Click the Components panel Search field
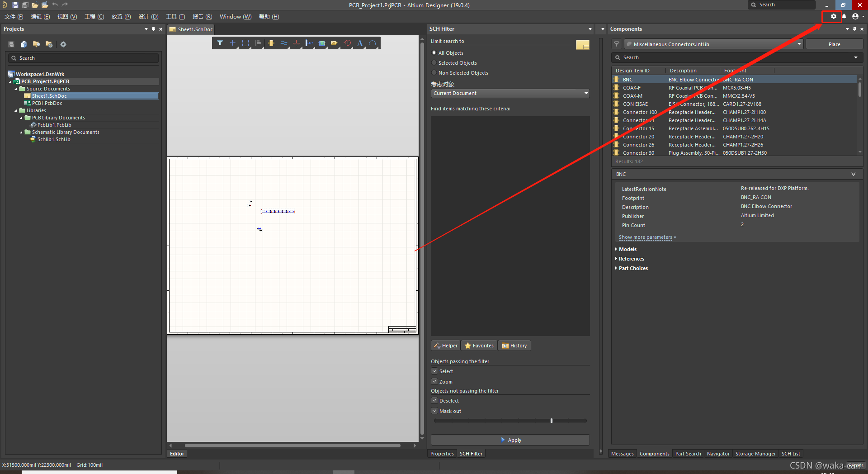The height and width of the screenshot is (474, 868). 737,57
